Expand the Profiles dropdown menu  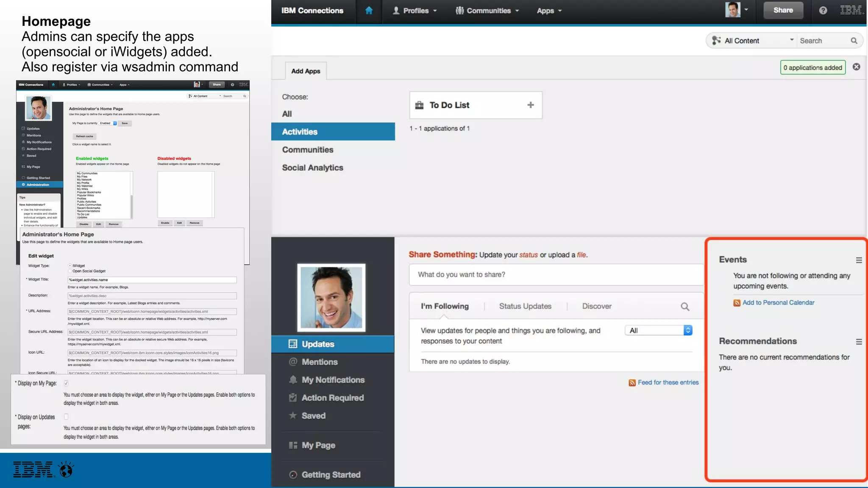pyautogui.click(x=415, y=11)
